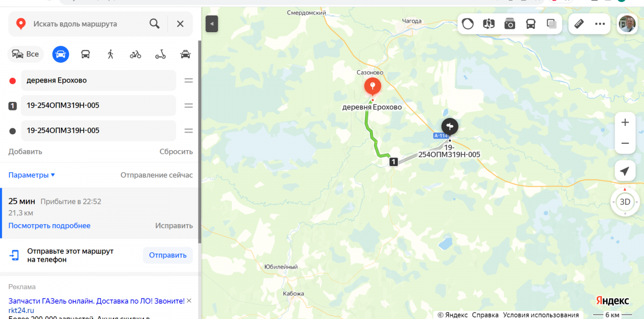Open Посмотреть подробнее route details

49,226
